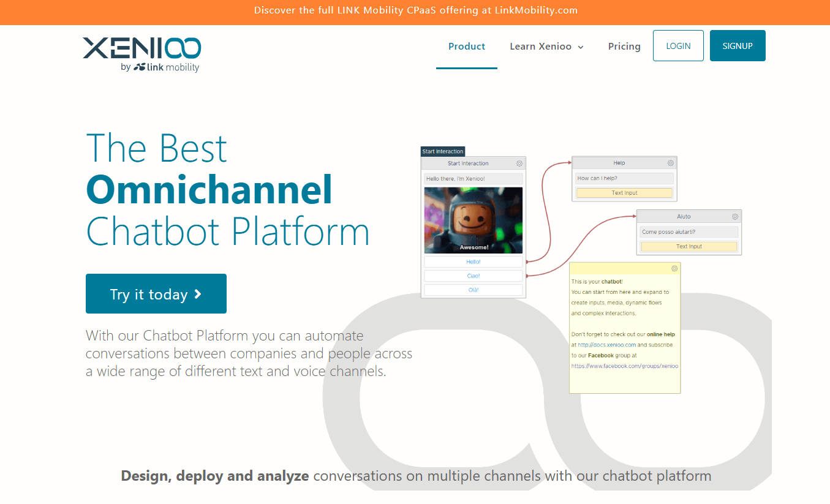The width and height of the screenshot is (830, 504).
Task: Click the LOGIN button
Action: click(678, 46)
